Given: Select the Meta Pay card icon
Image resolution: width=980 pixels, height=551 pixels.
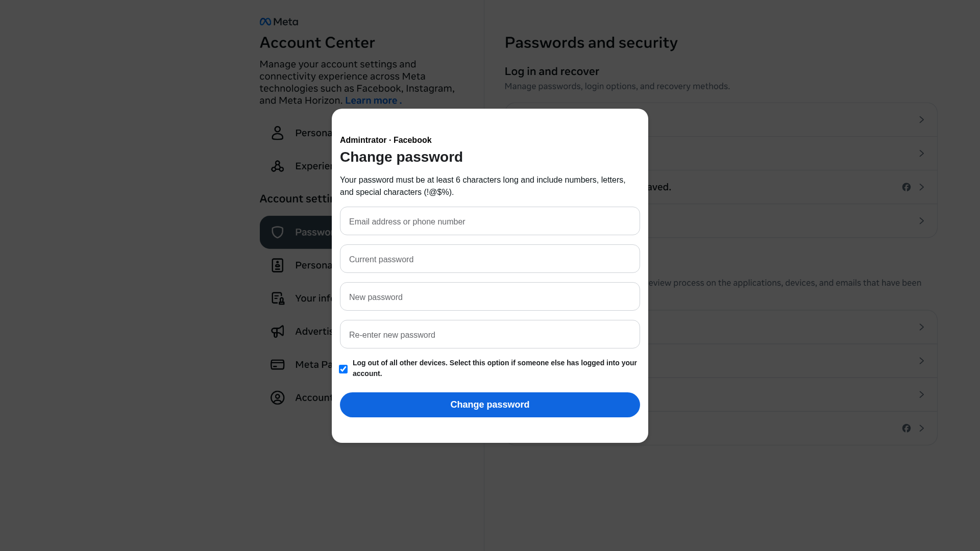Looking at the screenshot, I should click(277, 364).
